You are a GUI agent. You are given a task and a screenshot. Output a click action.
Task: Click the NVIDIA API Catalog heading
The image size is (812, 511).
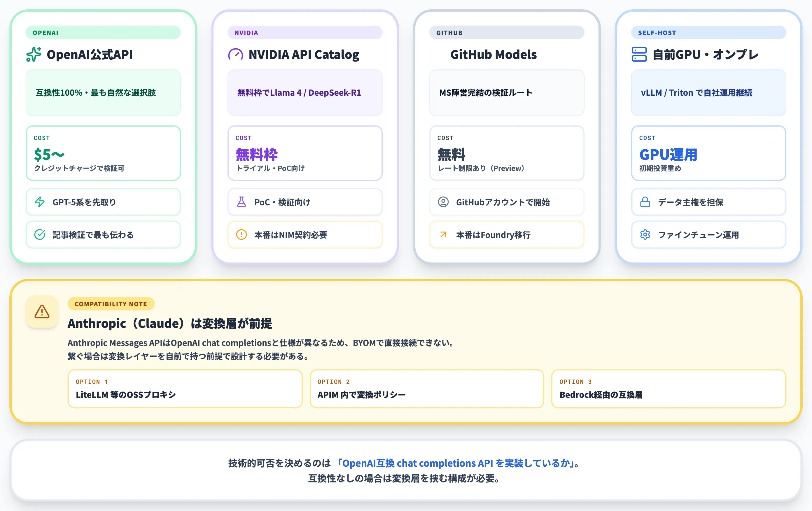click(304, 54)
